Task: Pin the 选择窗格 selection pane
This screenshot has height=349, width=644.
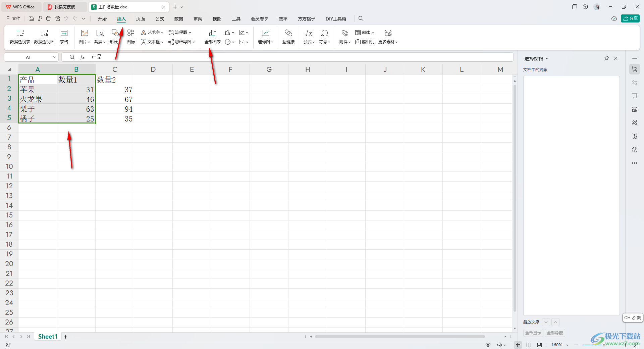Action: click(x=606, y=58)
